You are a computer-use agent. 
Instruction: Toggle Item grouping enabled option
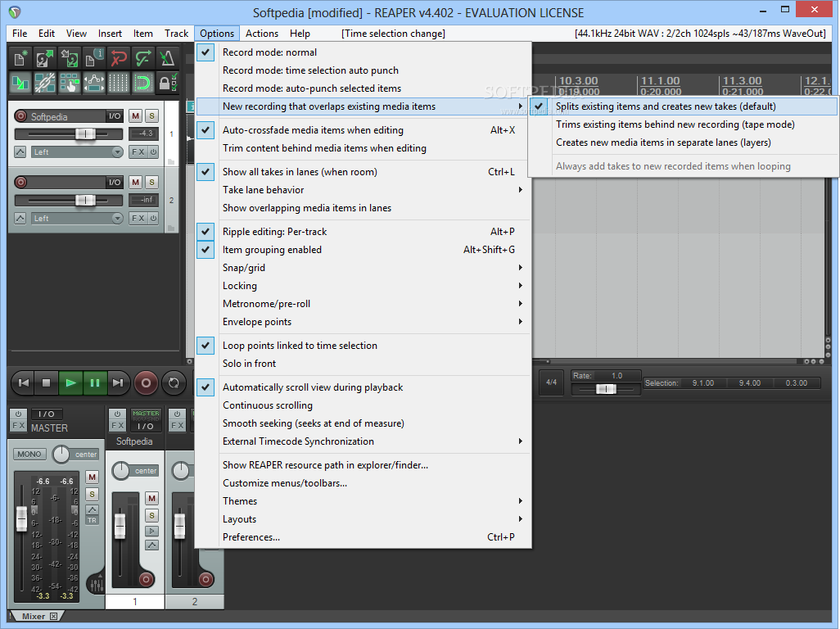[364, 250]
